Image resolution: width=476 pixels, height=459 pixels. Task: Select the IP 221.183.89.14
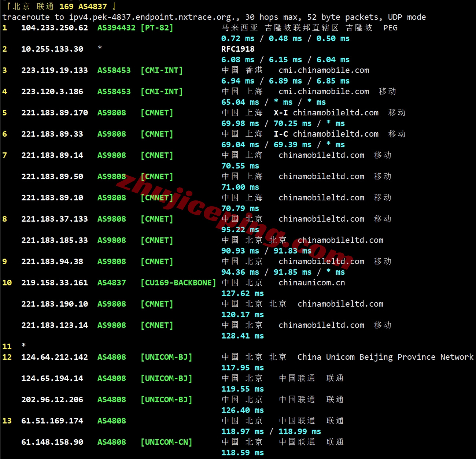coord(52,155)
